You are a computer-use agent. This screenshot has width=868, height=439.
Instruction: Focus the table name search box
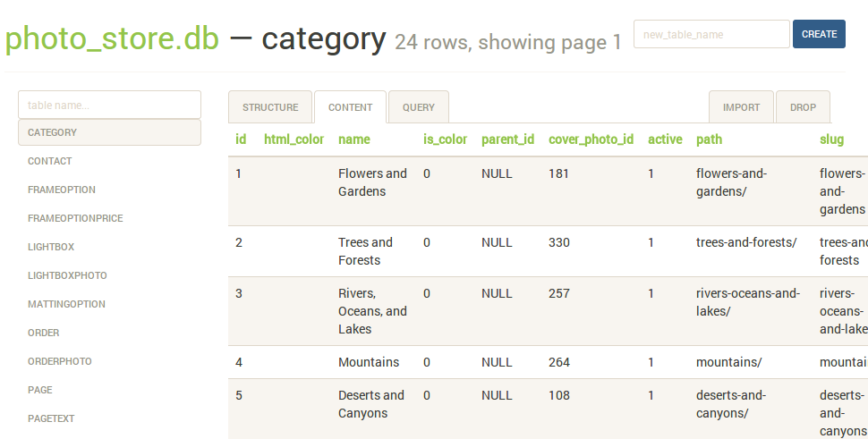click(109, 105)
